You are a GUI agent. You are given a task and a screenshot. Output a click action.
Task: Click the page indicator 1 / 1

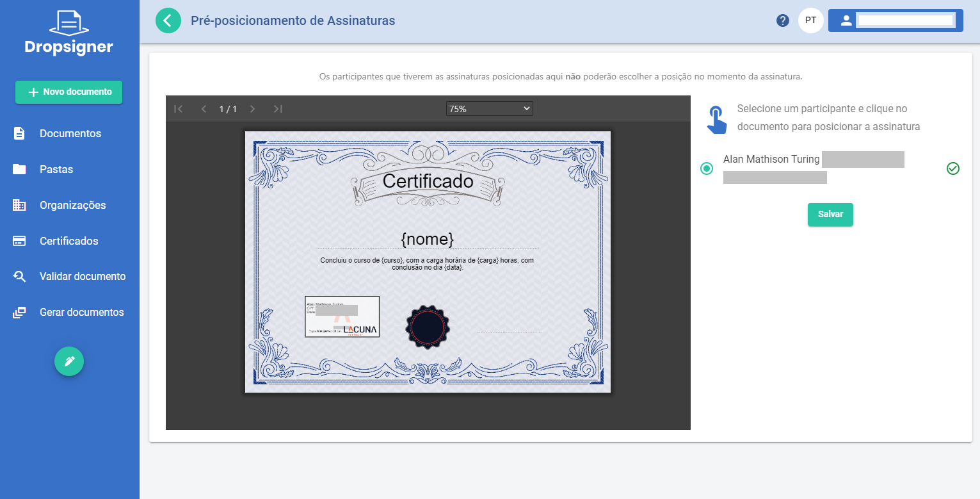(x=228, y=109)
